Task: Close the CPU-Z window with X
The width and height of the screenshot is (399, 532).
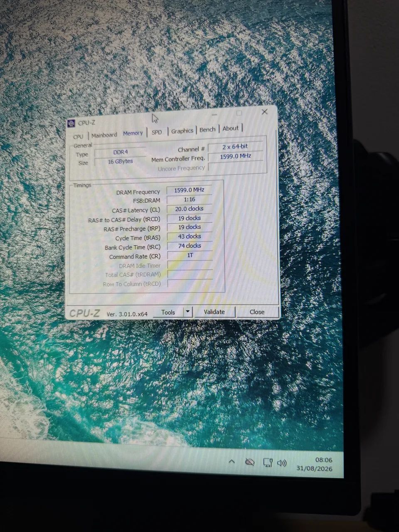Action: [x=265, y=112]
